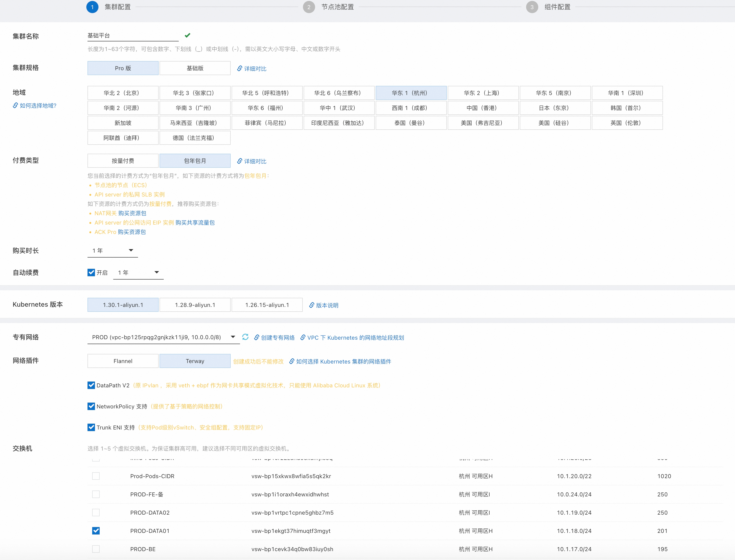Screen dimensions: 735x560
Task: Check the PROD-FE-备 switch row
Action: pos(96,494)
